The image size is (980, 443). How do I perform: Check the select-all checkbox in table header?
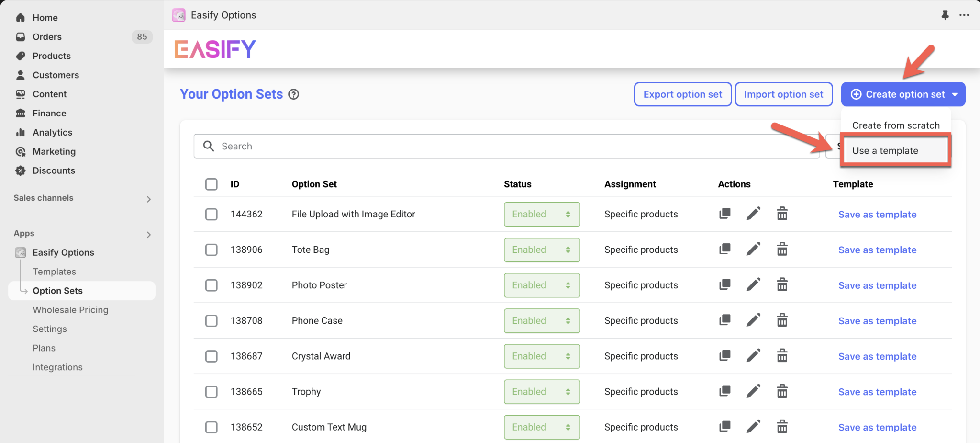[211, 184]
